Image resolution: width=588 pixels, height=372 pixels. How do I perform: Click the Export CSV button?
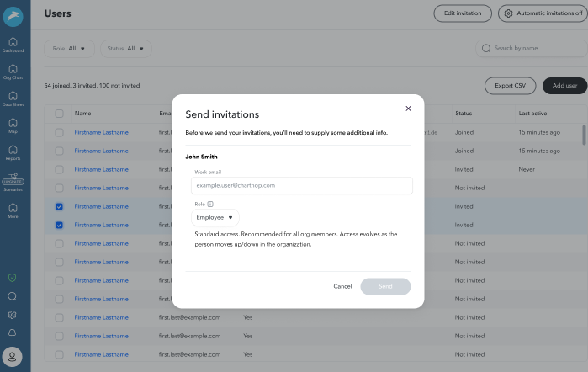[510, 85]
